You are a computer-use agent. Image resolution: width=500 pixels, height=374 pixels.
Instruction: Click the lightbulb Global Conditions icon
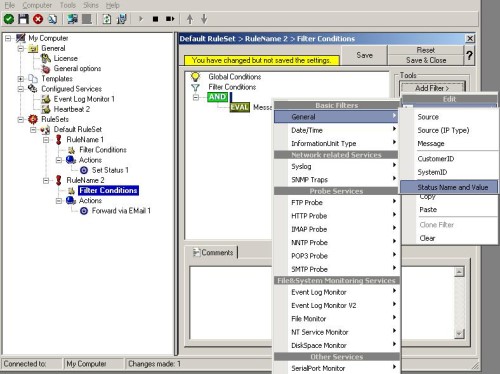pyautogui.click(x=195, y=77)
